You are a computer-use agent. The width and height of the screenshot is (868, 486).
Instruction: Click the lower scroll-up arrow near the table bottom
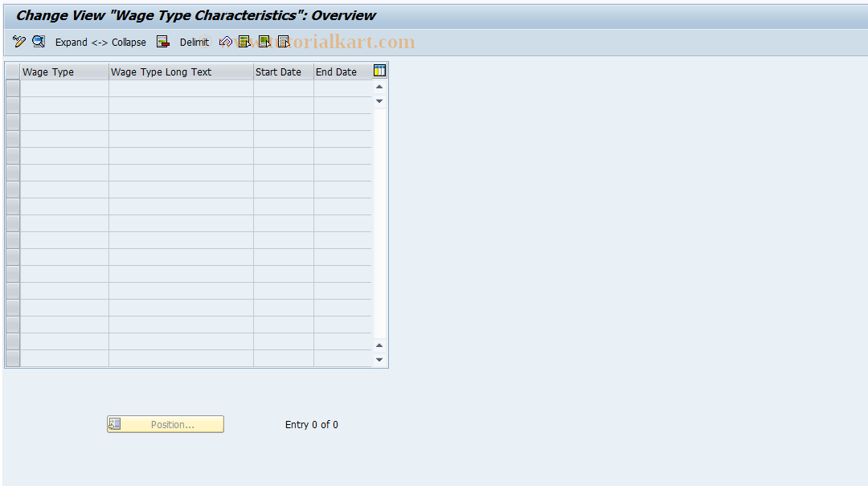[x=379, y=345]
